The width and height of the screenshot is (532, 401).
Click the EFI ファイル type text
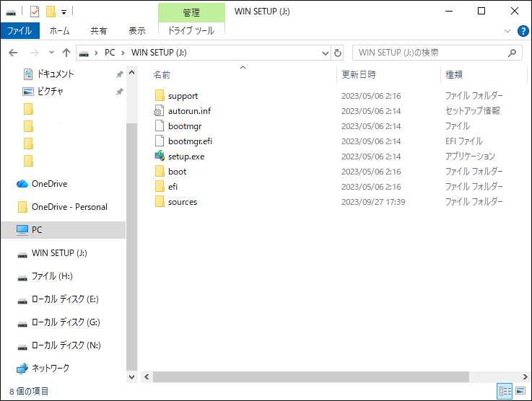[464, 141]
